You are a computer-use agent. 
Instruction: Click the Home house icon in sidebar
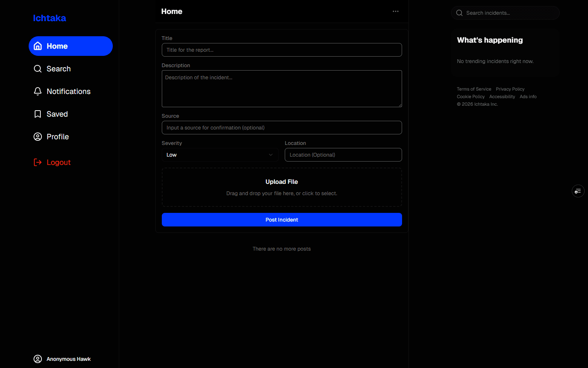[x=38, y=46]
